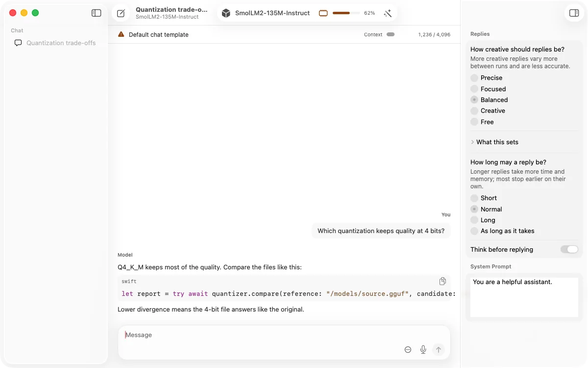Image resolution: width=588 pixels, height=368 pixels.
Task: Open the ellipsis options icon in message box
Action: tap(408, 349)
